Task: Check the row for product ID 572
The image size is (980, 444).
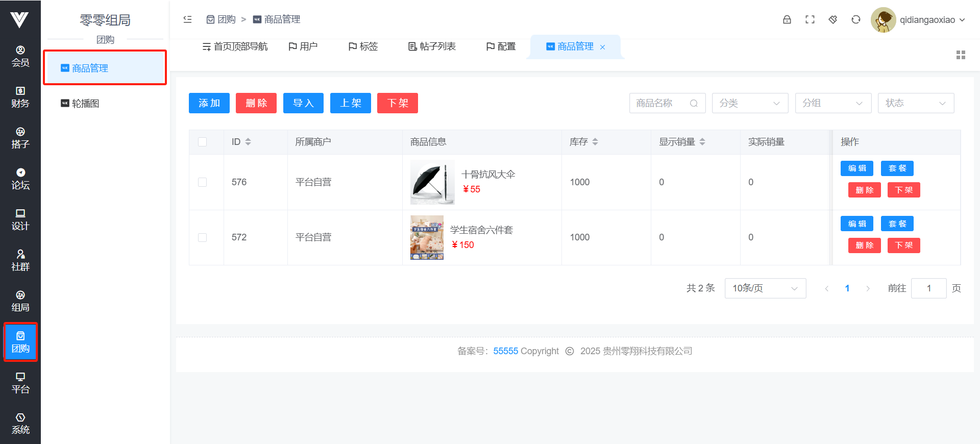Action: click(x=203, y=237)
